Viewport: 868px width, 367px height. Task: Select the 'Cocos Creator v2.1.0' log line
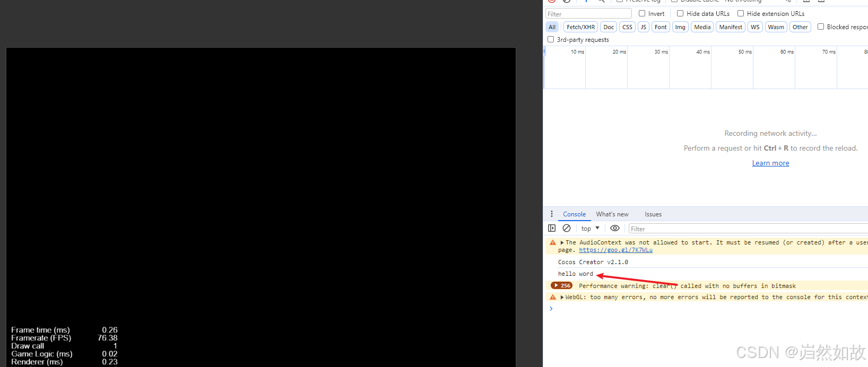pos(593,262)
